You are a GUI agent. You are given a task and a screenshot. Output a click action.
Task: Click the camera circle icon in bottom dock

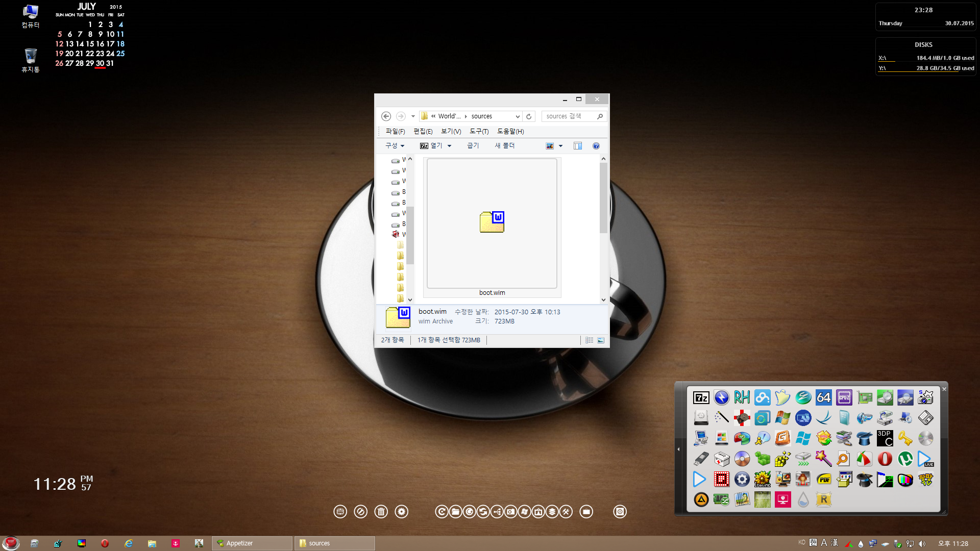510,511
